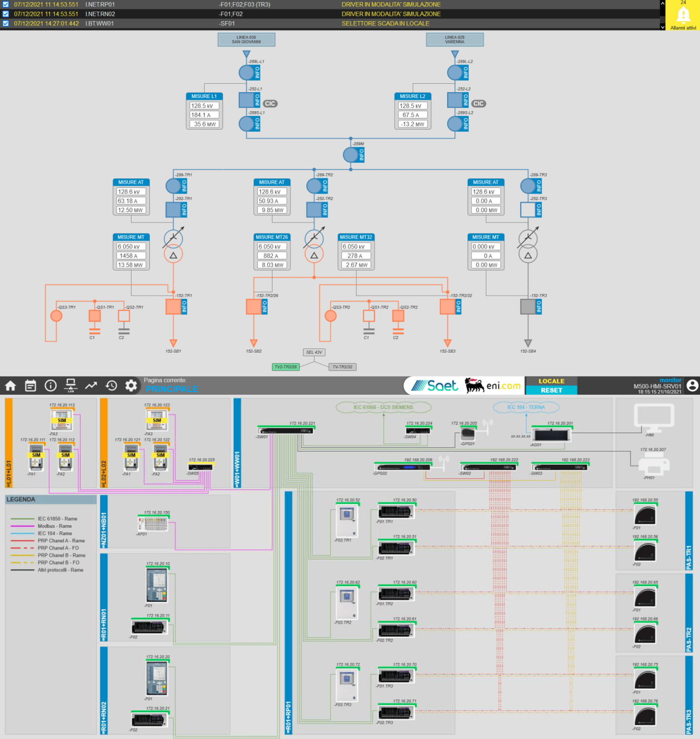Toggle checkbox for I.NET.RP01 alarm row

[x=6, y=4]
